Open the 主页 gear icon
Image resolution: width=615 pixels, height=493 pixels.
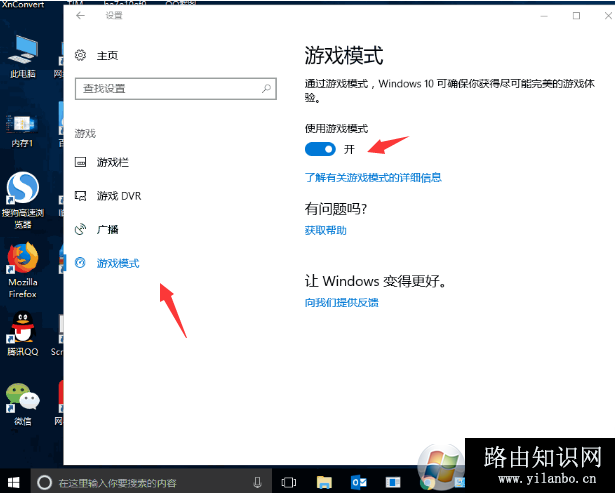click(80, 55)
